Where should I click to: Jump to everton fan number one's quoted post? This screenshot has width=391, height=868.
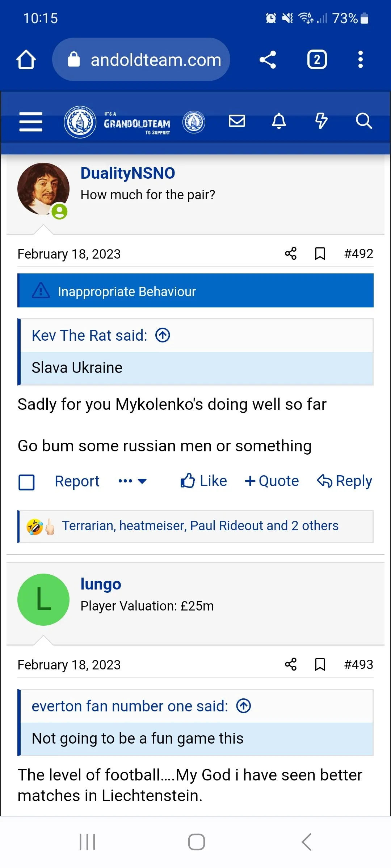click(x=244, y=706)
